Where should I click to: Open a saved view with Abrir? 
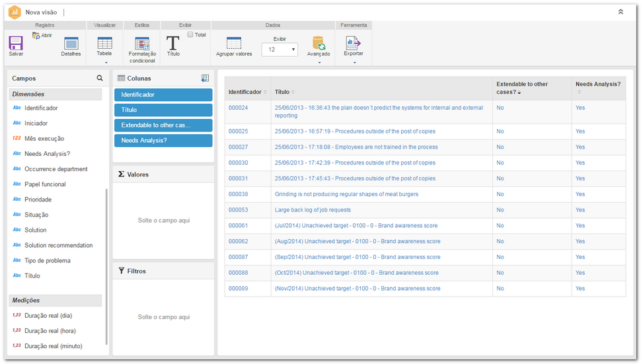point(42,36)
